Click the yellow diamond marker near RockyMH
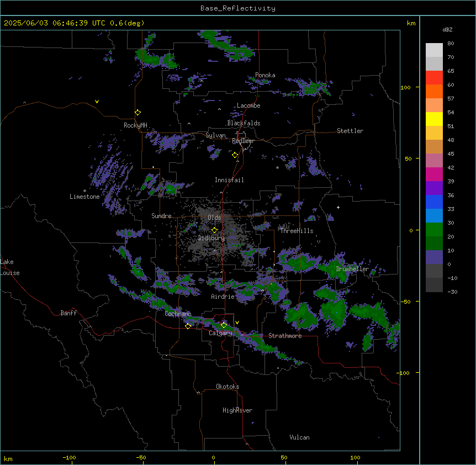This screenshot has width=476, height=465. (x=137, y=113)
